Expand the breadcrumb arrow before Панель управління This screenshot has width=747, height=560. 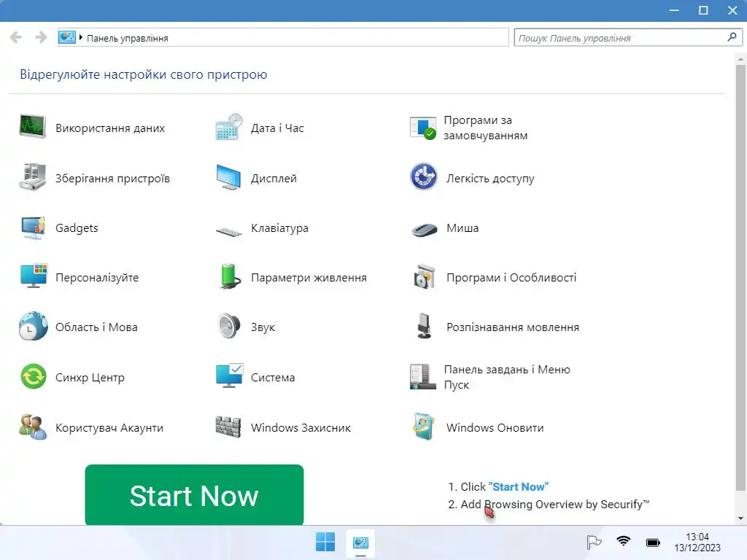pos(81,37)
